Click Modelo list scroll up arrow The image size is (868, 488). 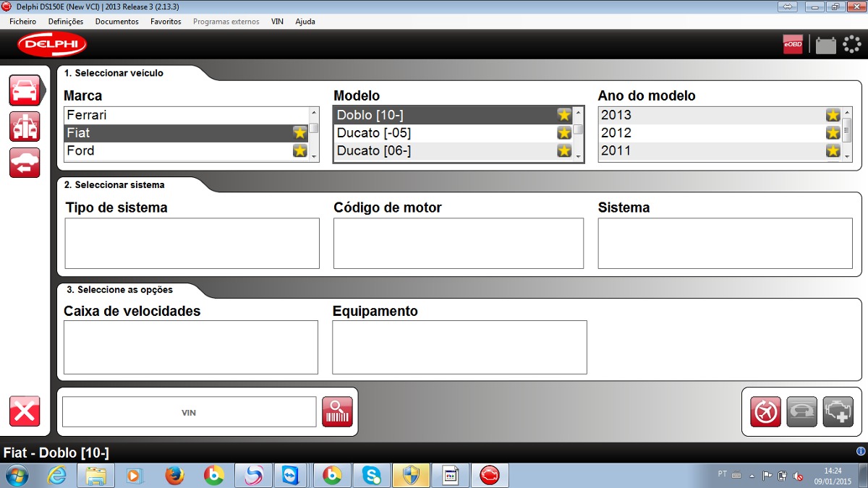point(578,113)
